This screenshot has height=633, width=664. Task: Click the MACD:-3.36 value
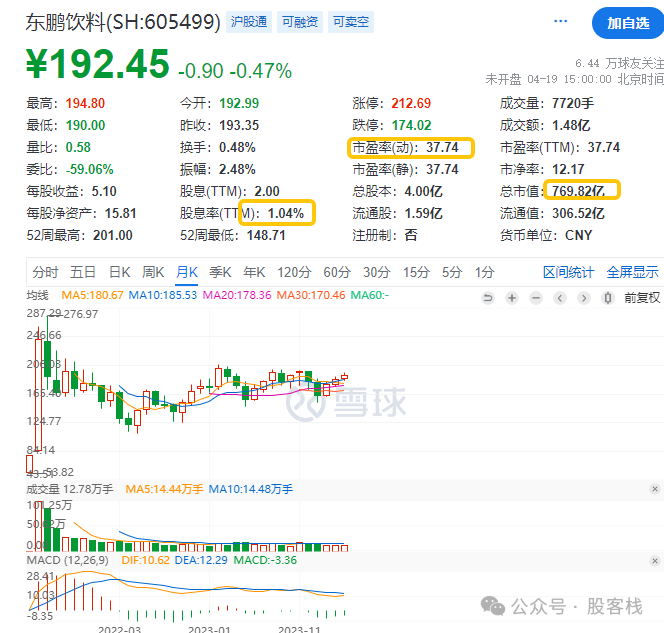point(265,560)
